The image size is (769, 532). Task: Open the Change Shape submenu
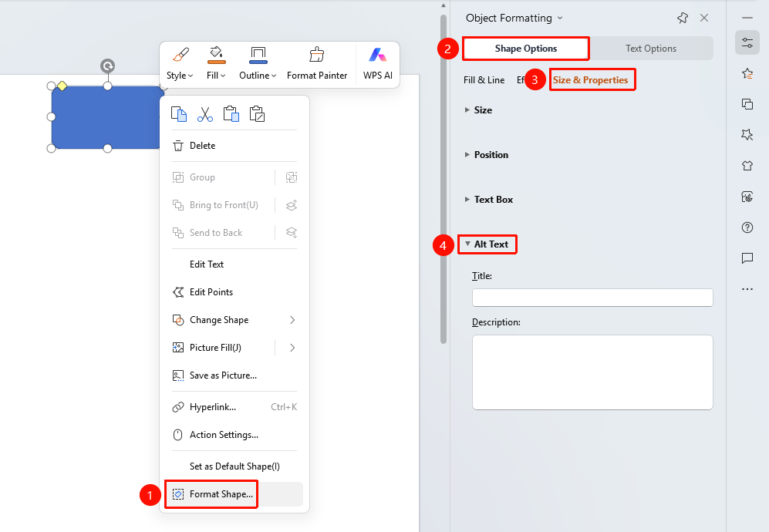(x=234, y=320)
